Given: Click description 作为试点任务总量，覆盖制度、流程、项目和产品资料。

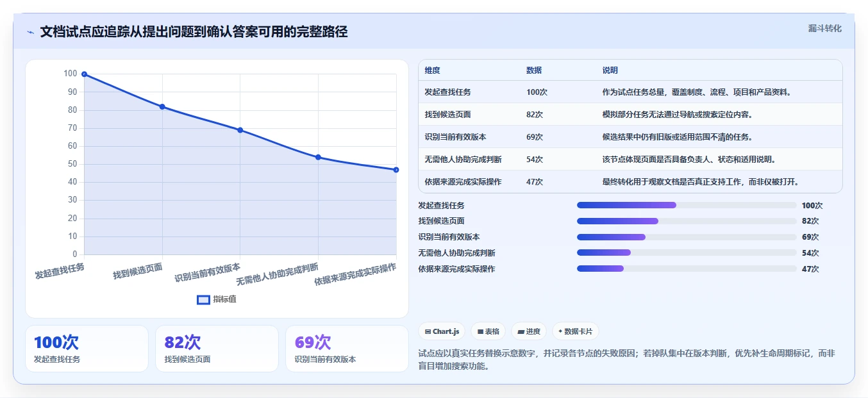Looking at the screenshot, I should click(x=697, y=92).
